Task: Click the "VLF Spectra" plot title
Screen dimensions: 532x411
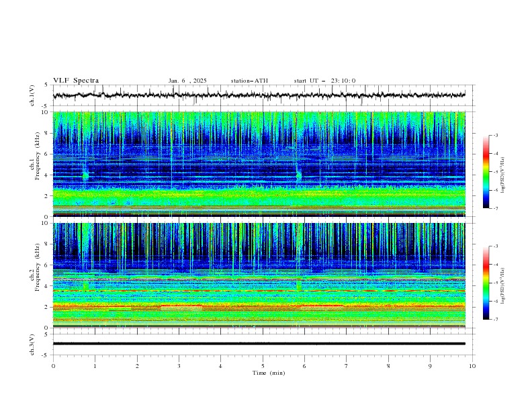Action: click(x=76, y=81)
